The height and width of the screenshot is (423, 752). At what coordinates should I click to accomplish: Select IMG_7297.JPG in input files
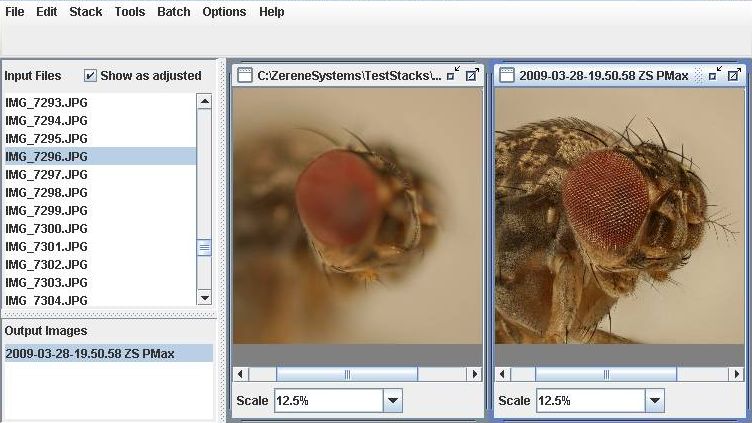100,175
